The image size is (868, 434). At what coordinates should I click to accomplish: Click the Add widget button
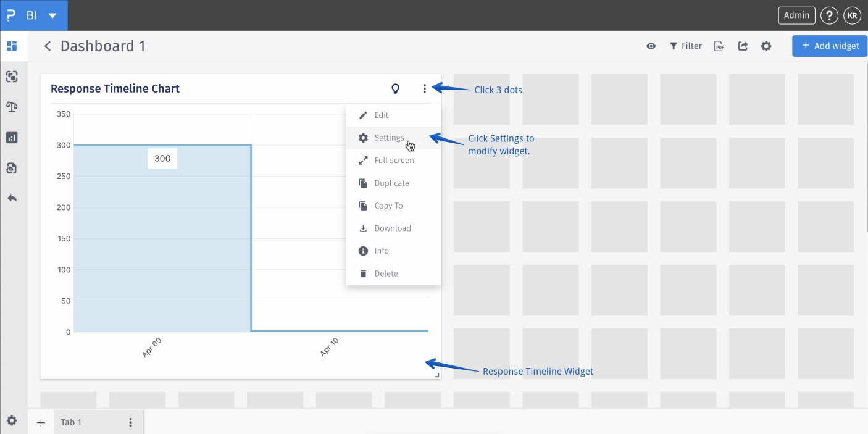click(x=830, y=46)
